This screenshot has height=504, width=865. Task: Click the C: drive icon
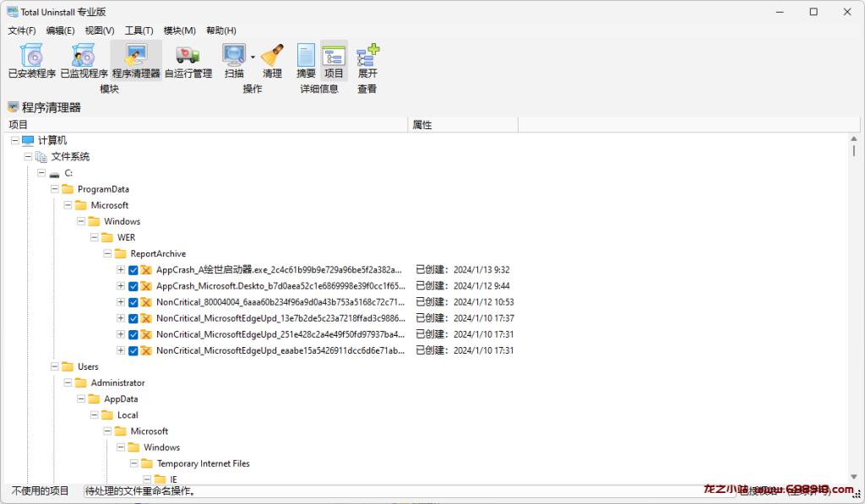tap(54, 173)
